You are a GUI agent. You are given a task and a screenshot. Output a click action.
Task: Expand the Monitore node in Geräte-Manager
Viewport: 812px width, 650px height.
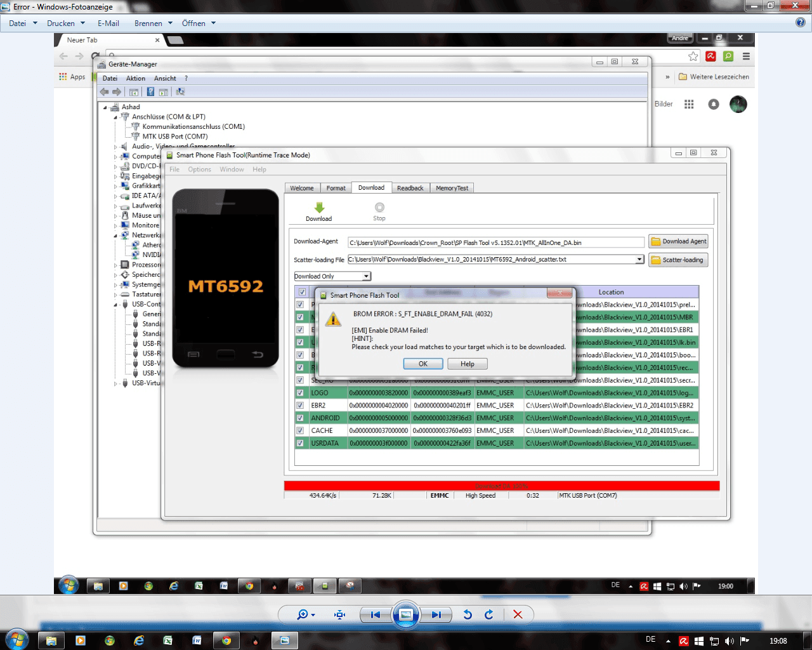tap(115, 226)
